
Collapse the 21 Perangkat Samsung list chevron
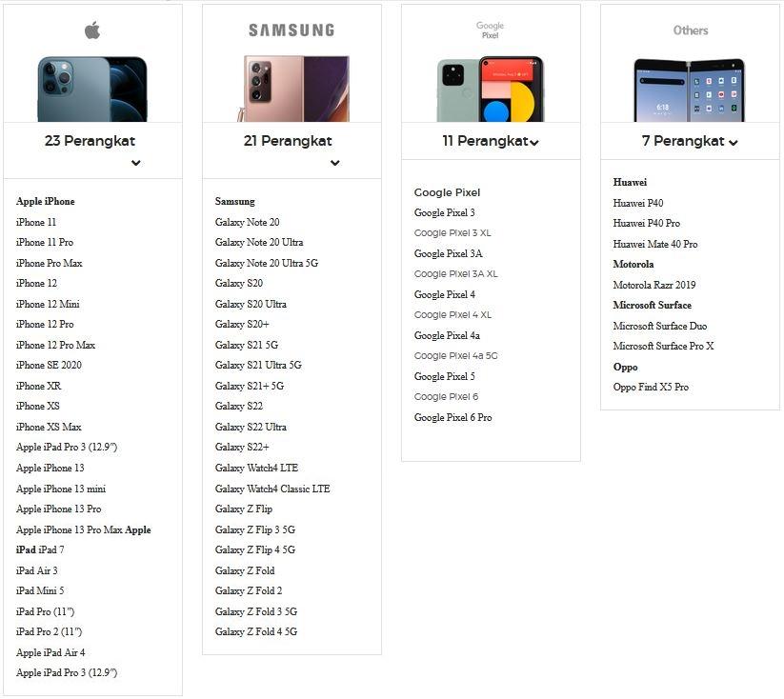pyautogui.click(x=335, y=163)
